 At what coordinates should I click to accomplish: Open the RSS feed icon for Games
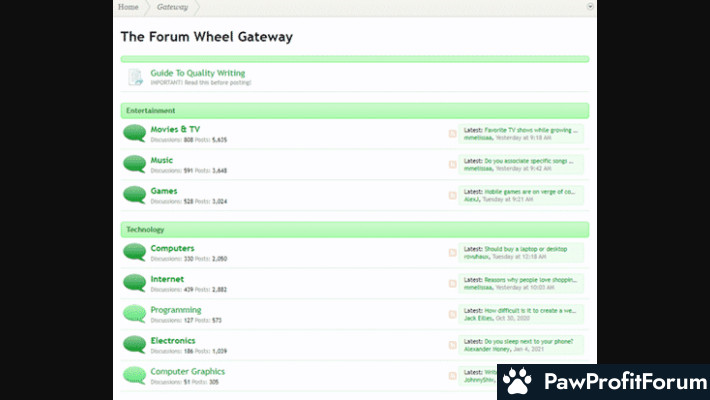click(x=453, y=194)
